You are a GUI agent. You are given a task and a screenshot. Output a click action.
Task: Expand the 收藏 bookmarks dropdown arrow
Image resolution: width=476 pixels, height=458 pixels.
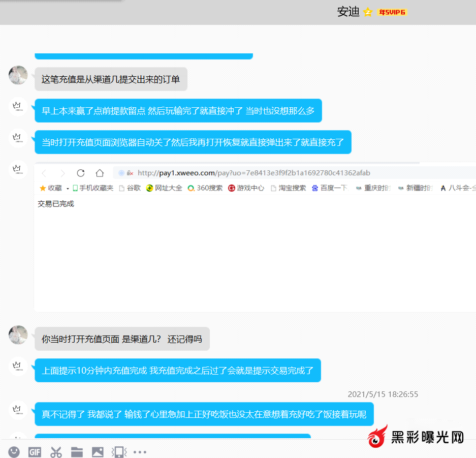point(68,189)
